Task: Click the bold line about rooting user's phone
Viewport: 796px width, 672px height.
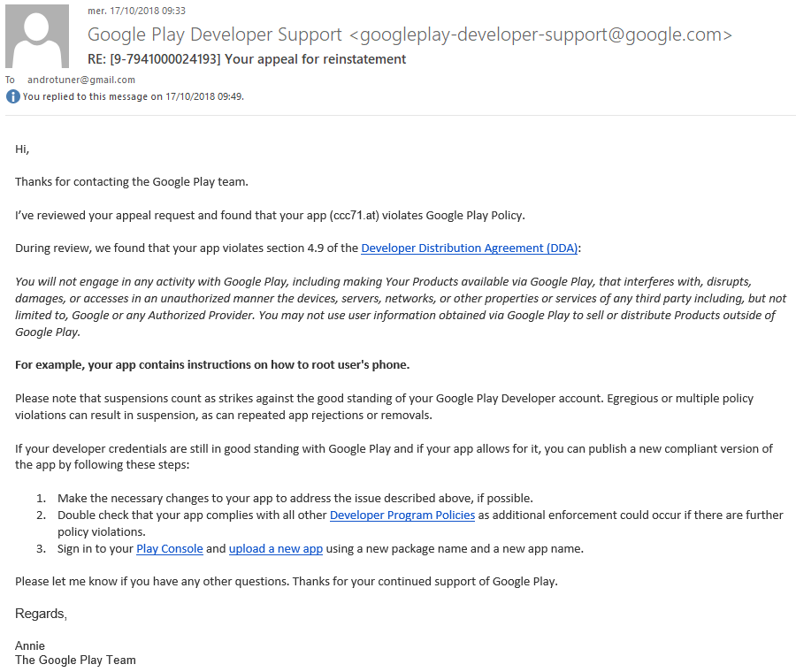Action: point(212,365)
